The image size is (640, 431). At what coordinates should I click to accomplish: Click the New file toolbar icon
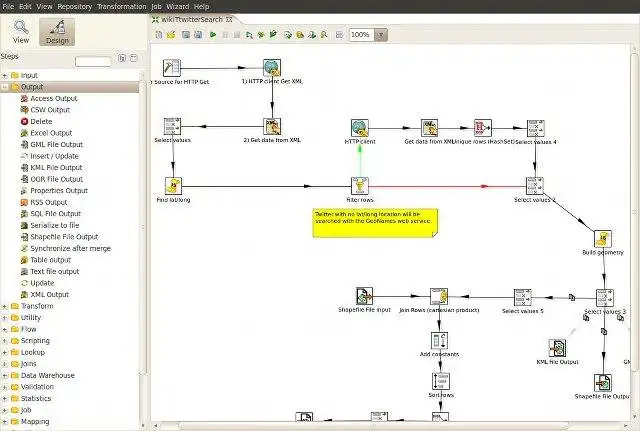(x=159, y=35)
